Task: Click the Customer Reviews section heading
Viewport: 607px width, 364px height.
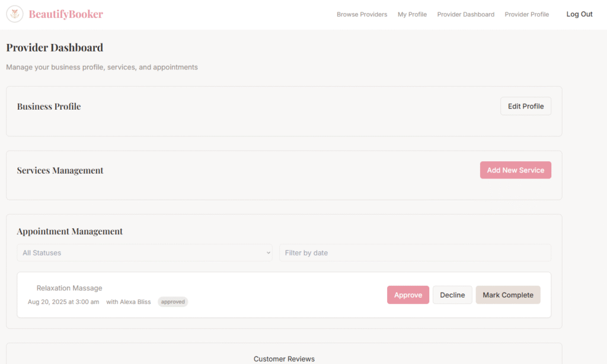Action: (284, 359)
